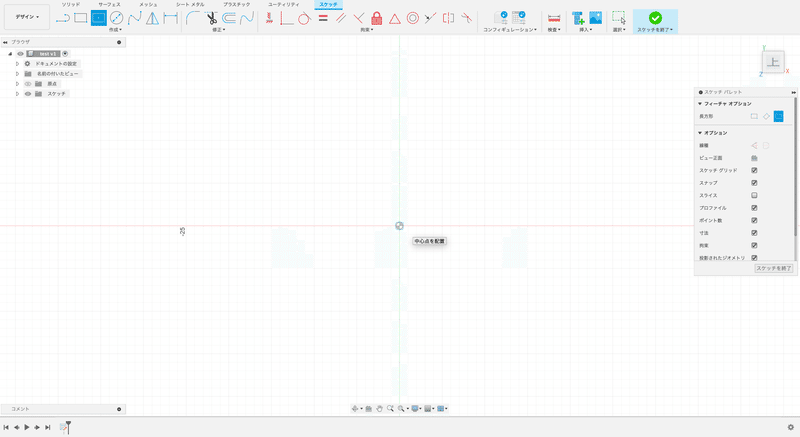Image resolution: width=800 pixels, height=437 pixels.
Task: Jump timeline to the beginning
Action: [x=6, y=427]
